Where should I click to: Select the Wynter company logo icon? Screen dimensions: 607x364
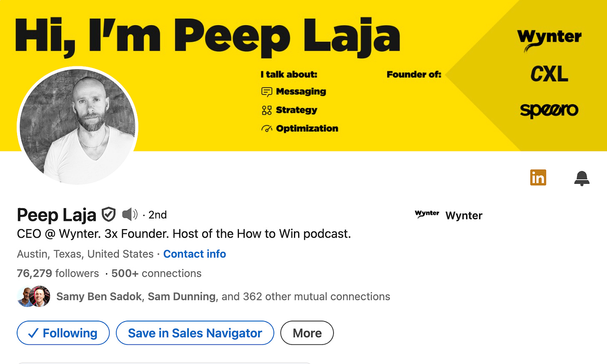click(x=427, y=214)
